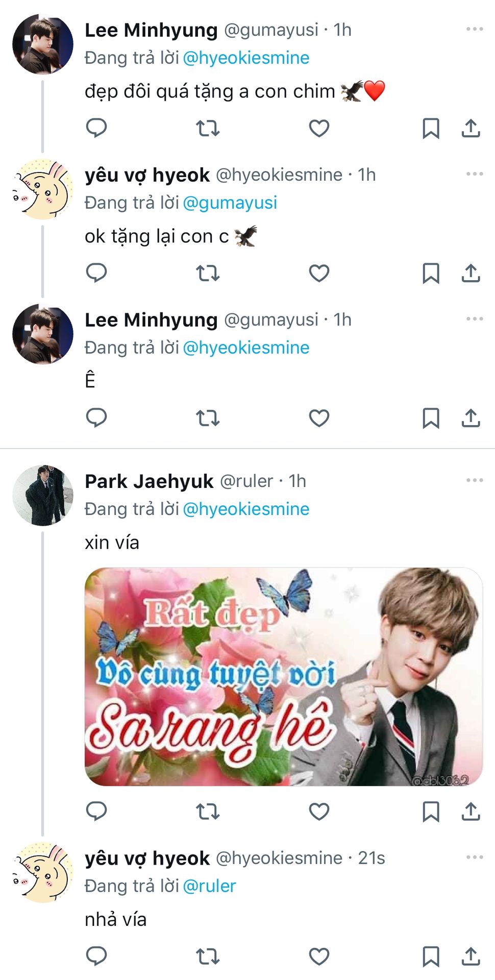
Task: Open more options on the 'nhả vía' tweet
Action: tap(474, 857)
